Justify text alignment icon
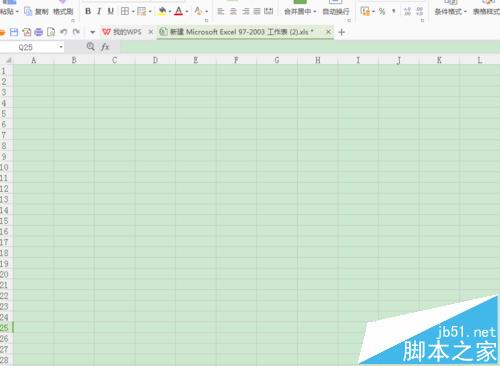Image resolution: width=500 pixels, height=366 pixels. click(257, 12)
